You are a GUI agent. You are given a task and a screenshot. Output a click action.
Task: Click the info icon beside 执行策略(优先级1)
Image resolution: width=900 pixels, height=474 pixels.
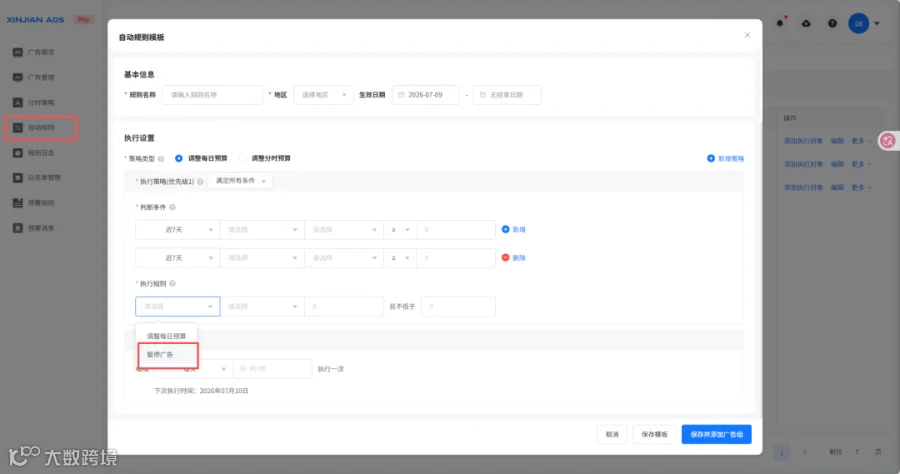pos(200,181)
